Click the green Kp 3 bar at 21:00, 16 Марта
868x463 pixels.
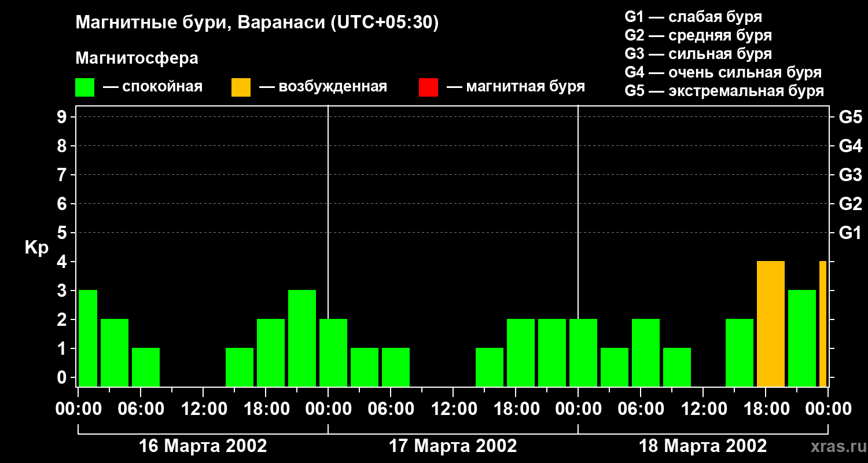click(x=302, y=338)
